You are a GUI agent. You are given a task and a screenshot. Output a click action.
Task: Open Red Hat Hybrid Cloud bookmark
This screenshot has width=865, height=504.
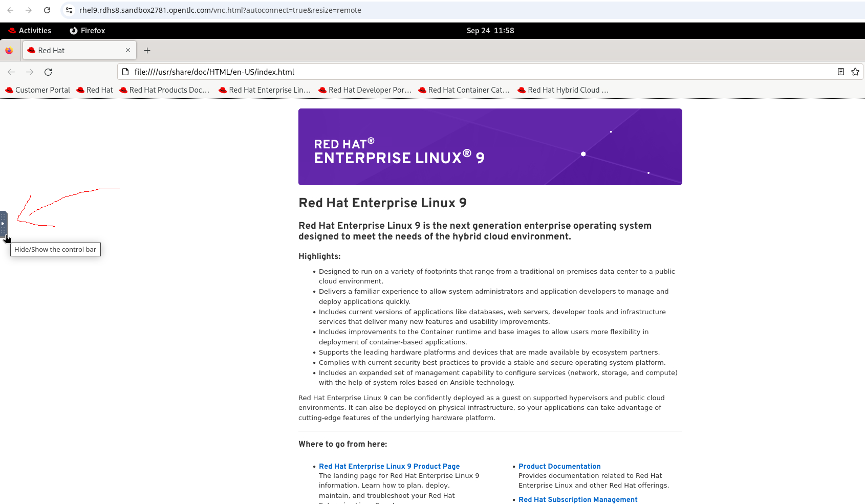[563, 90]
